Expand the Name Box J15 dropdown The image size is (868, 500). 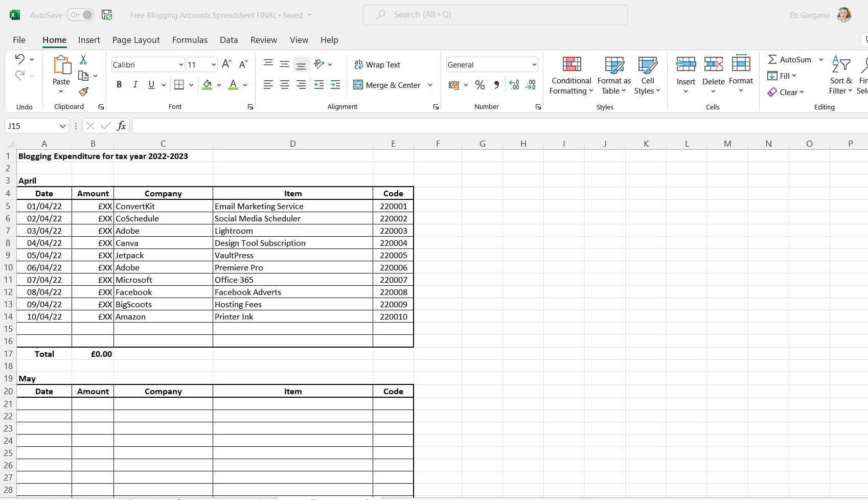coord(62,126)
